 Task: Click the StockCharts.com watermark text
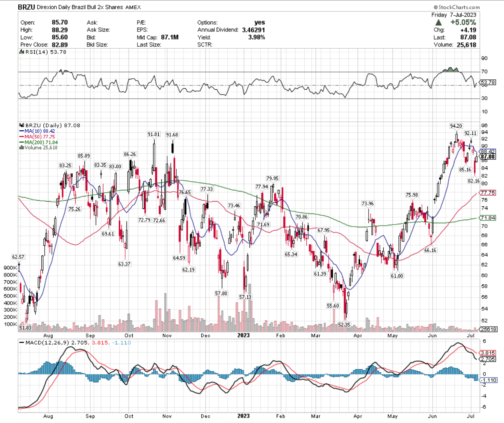pos(456,7)
